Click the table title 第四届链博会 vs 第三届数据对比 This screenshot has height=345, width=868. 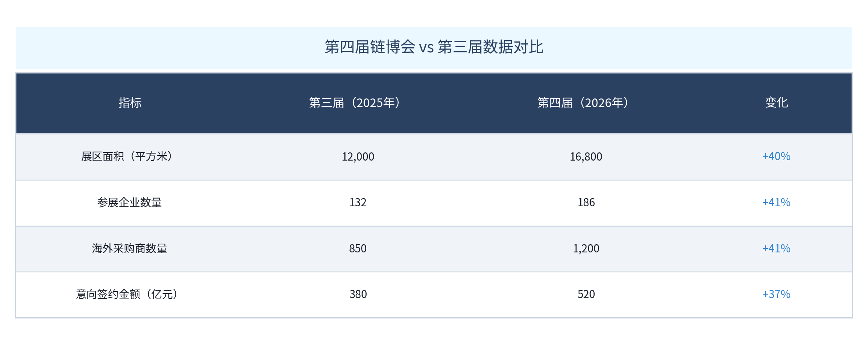tap(434, 47)
